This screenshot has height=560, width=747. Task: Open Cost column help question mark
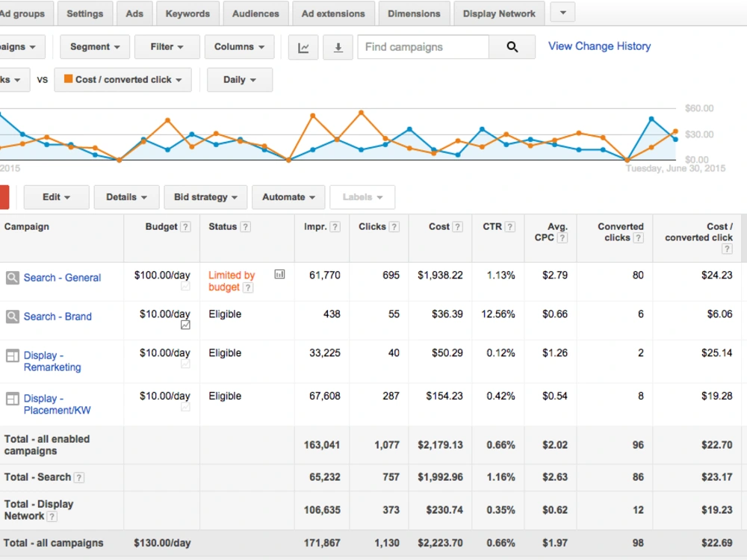pyautogui.click(x=457, y=227)
